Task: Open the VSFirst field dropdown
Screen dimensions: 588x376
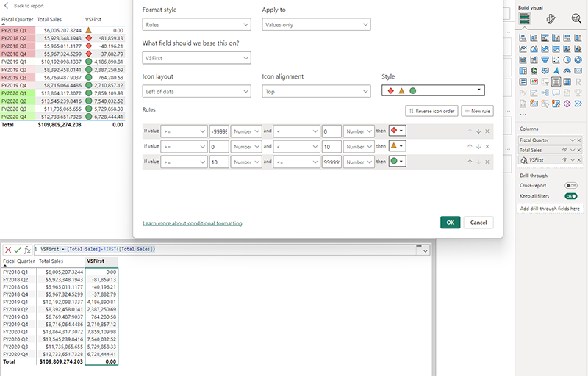Action: (x=197, y=58)
